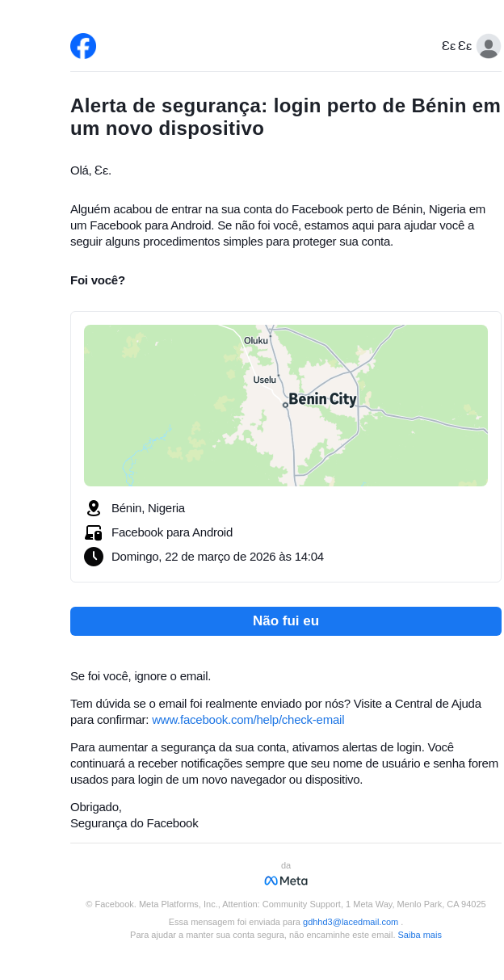
Task: Open the facebook.com/help/check-email link
Action: (248, 720)
